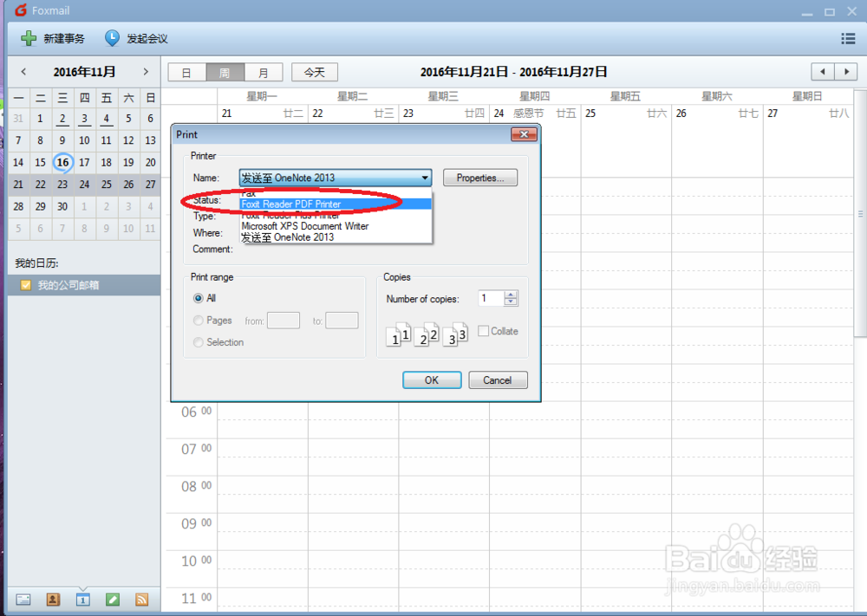This screenshot has width=867, height=616.
Task: Choose Microsoft XPS Document Writer from list
Action: 336,226
